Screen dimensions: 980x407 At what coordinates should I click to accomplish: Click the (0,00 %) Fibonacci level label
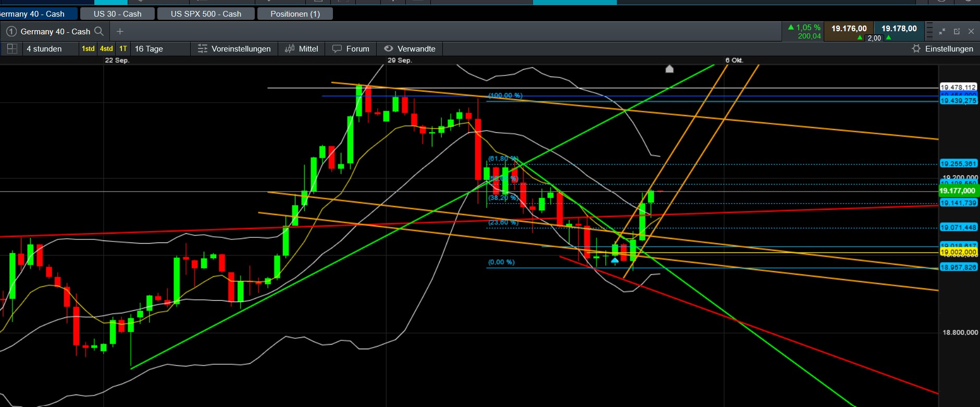coord(501,262)
